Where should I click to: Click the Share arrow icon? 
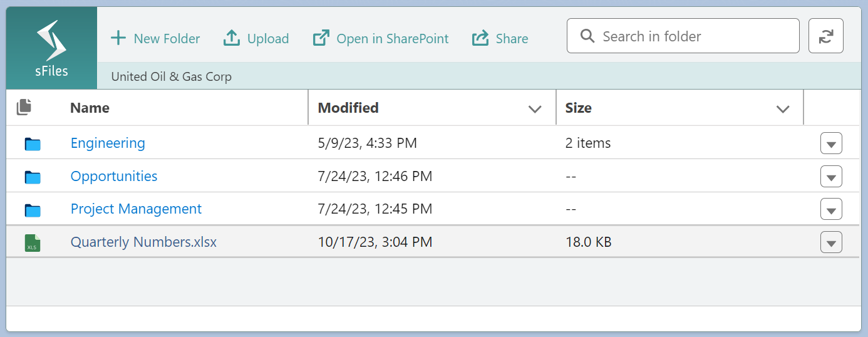[480, 38]
